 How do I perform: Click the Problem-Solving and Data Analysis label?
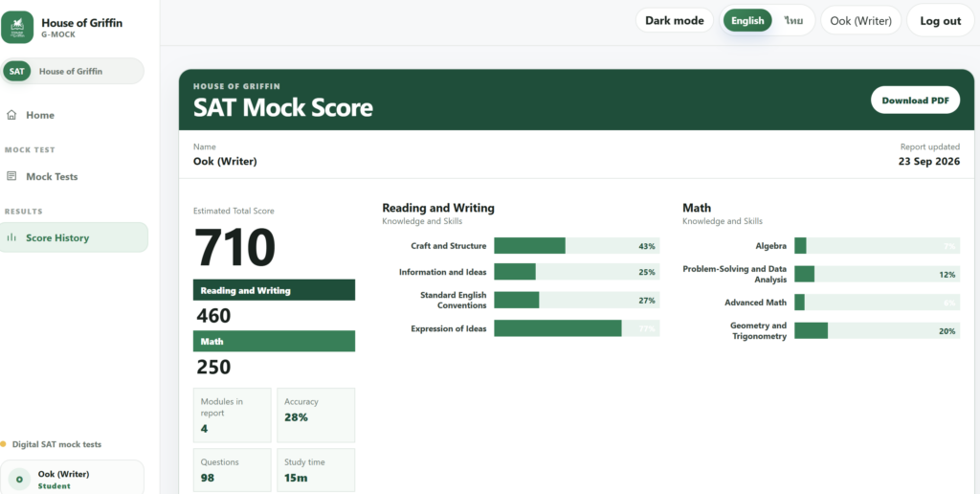click(x=735, y=274)
